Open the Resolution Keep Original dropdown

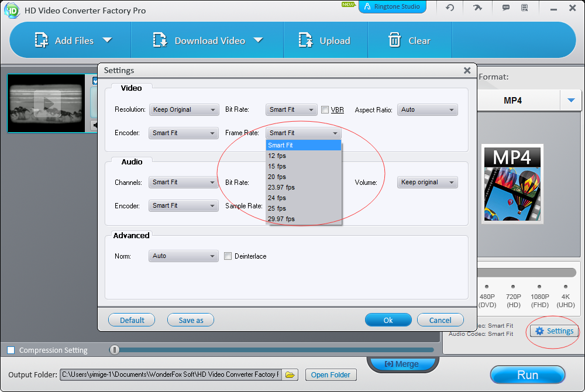184,109
